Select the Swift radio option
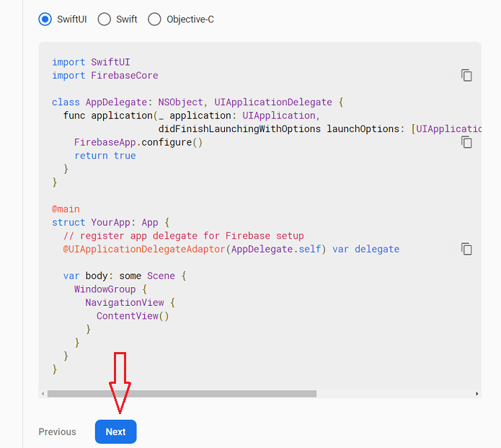Image resolution: width=501 pixels, height=448 pixels. coord(104,19)
